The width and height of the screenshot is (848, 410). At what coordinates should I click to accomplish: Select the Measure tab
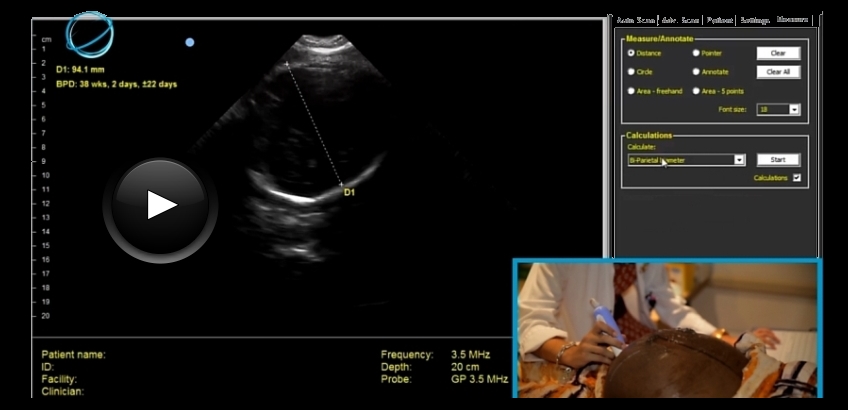click(792, 19)
